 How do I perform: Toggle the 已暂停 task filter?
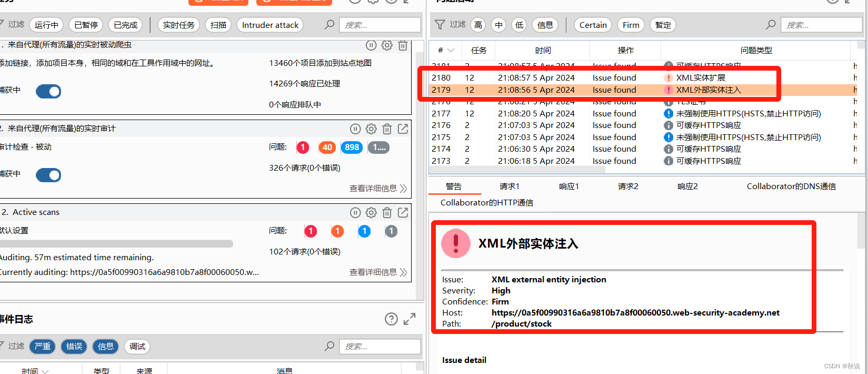pos(86,25)
